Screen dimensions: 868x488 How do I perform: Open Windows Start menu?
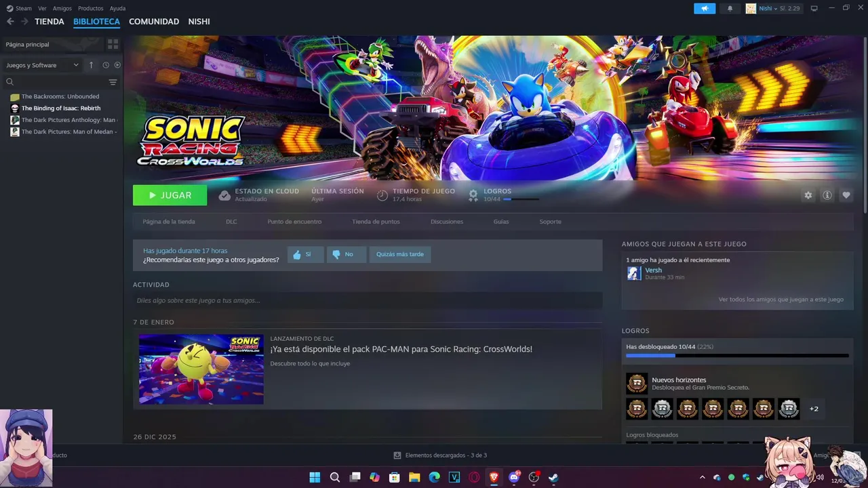(x=315, y=477)
